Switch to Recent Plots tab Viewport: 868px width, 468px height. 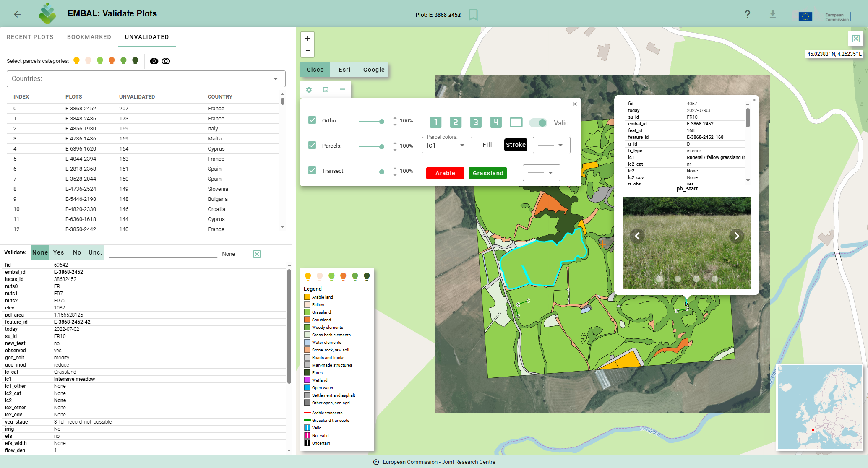click(x=30, y=37)
